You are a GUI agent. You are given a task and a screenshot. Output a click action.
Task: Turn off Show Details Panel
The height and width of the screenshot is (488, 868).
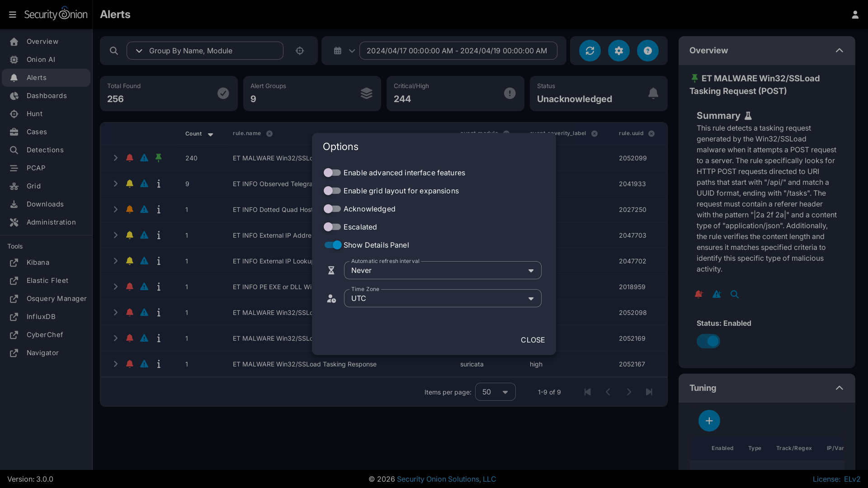(333, 245)
